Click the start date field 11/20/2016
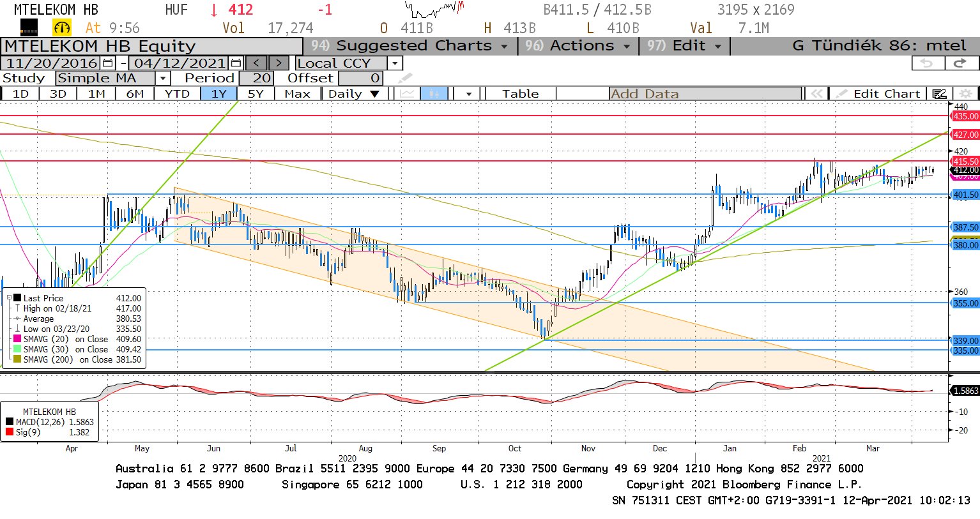Screen dimensions: 980x519 (51, 63)
